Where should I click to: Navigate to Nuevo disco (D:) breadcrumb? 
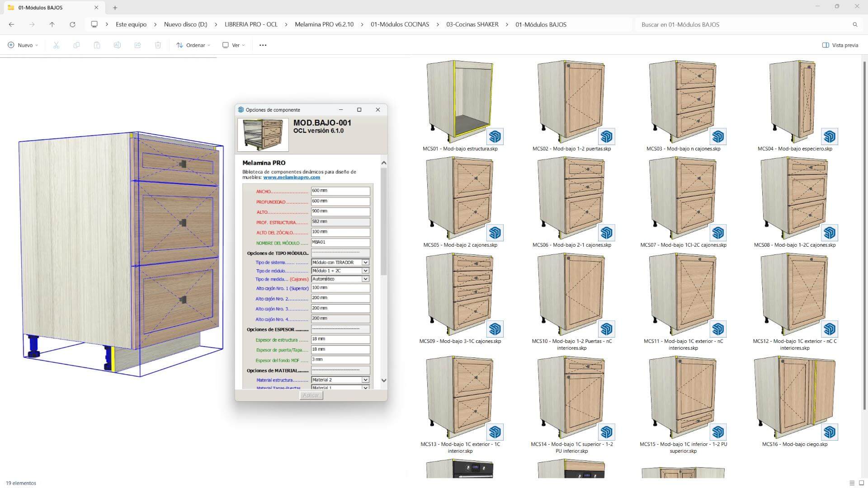(185, 24)
